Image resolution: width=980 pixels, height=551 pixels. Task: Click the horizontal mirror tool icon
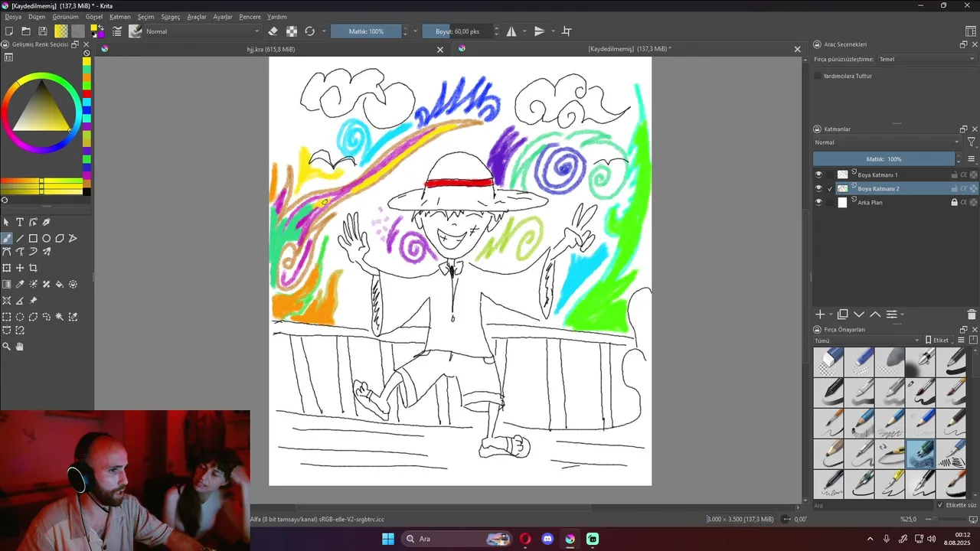pos(511,31)
